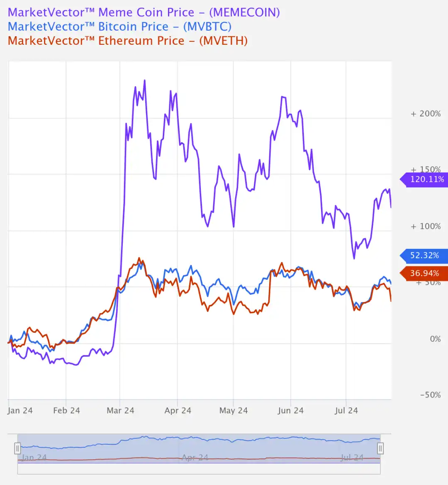Click the Apr 24 label inside the range navigator
448x485 pixels.
pos(195,458)
